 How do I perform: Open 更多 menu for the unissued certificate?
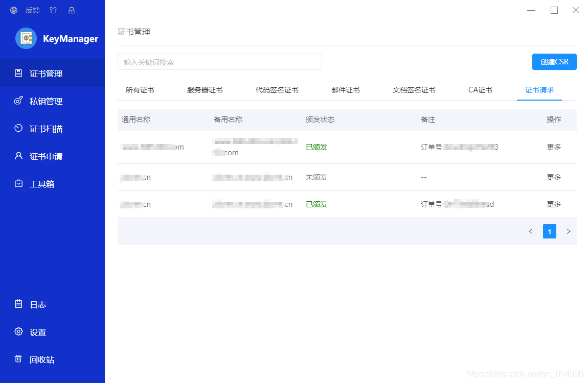coord(554,177)
